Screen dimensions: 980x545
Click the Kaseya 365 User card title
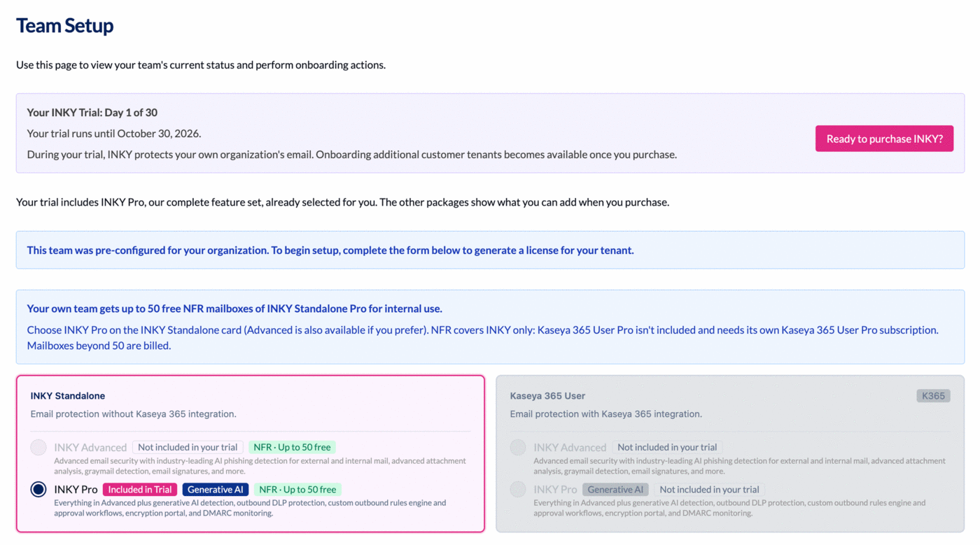point(547,396)
